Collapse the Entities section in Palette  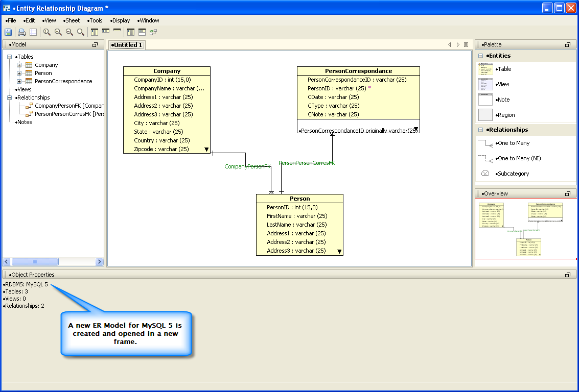(481, 56)
